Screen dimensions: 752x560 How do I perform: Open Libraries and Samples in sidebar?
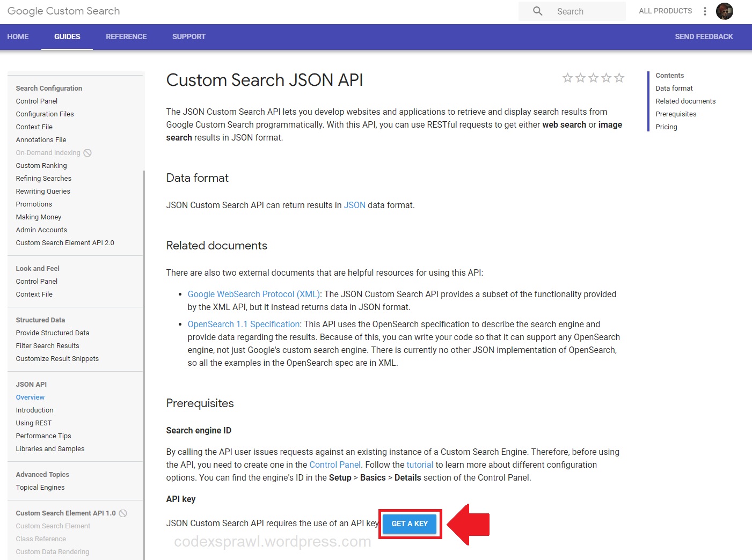click(50, 449)
